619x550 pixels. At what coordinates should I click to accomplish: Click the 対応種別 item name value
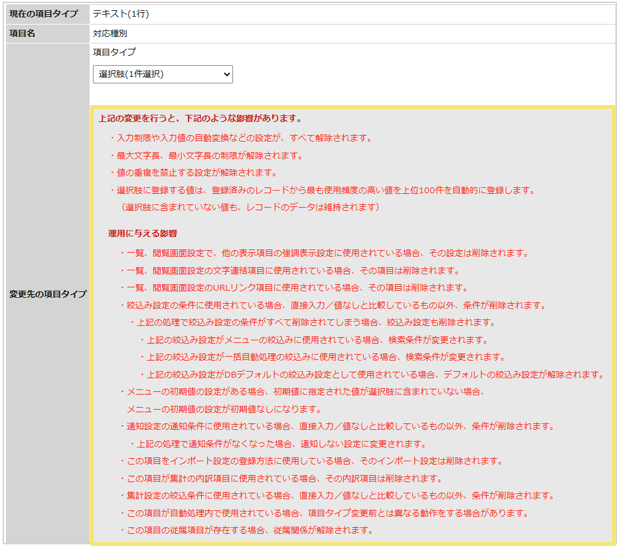click(110, 34)
